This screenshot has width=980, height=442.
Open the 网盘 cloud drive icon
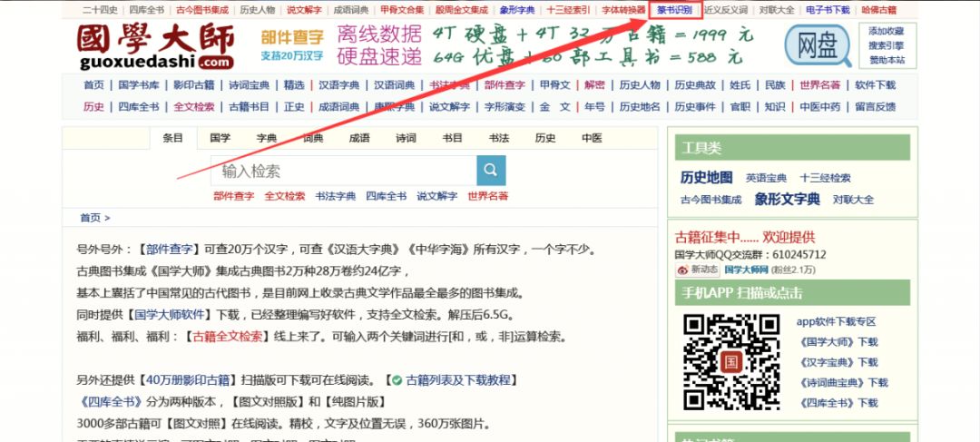coord(817,44)
